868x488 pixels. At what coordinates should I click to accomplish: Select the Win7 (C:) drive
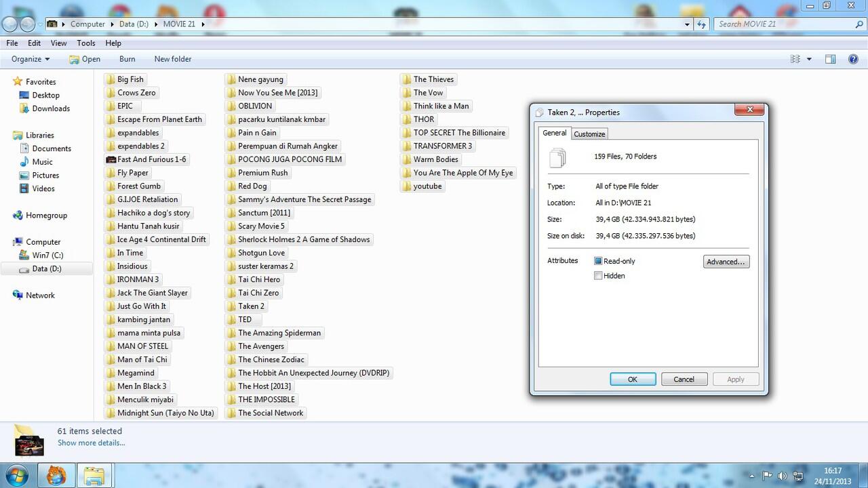(47, 256)
